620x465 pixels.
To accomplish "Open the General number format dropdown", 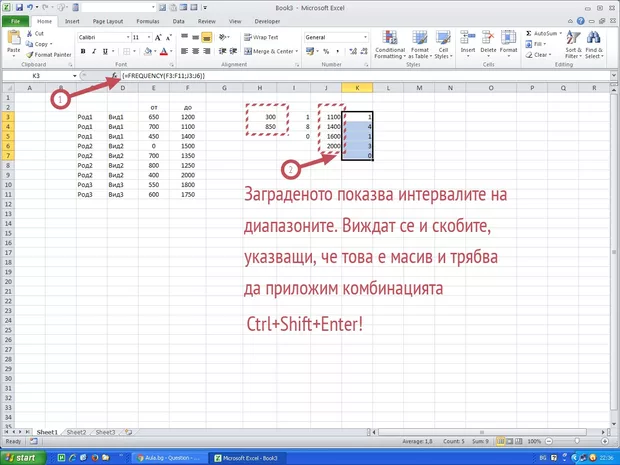I will point(365,37).
